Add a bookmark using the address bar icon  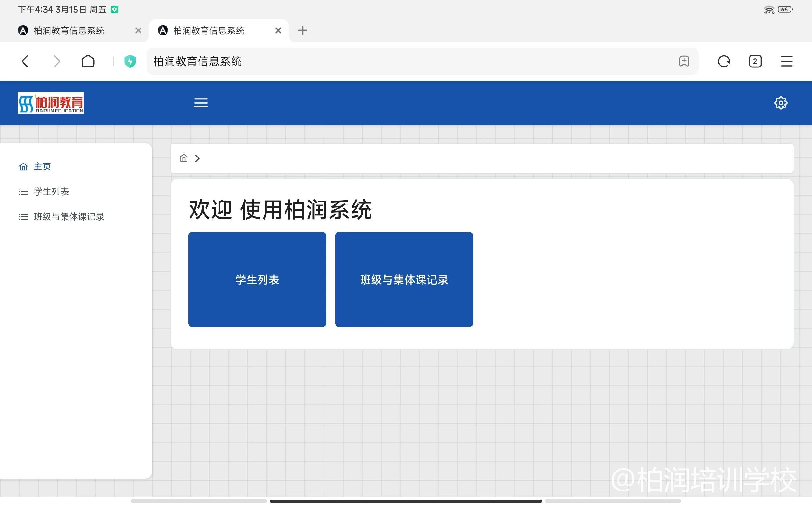(684, 61)
